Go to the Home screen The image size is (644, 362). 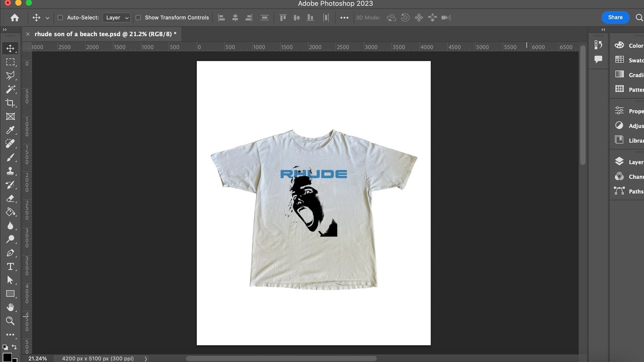tap(15, 18)
